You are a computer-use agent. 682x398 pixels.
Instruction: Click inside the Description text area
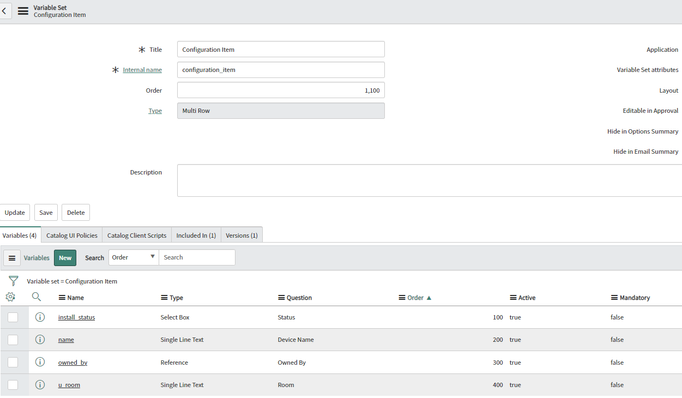pos(429,180)
